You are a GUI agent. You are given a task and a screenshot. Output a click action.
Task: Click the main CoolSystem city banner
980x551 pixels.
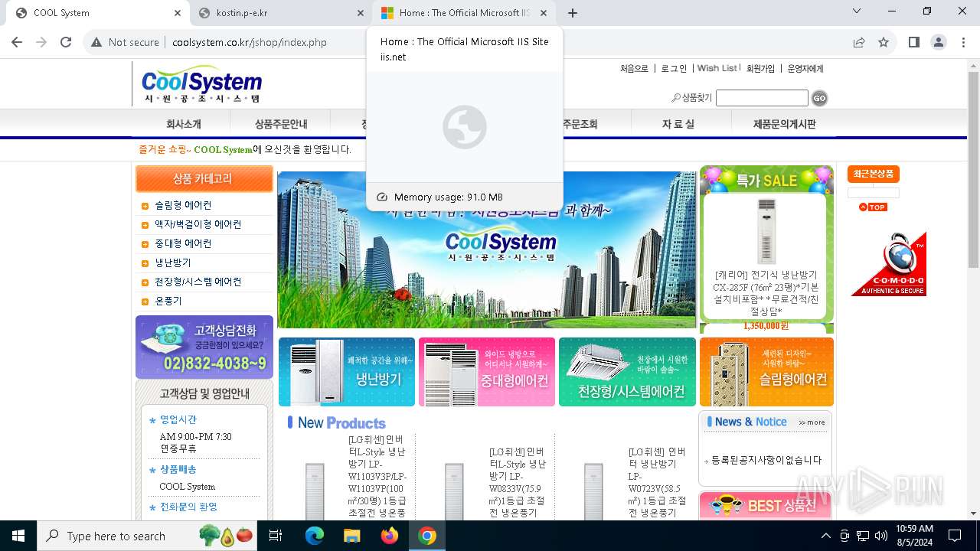pyautogui.click(x=487, y=249)
